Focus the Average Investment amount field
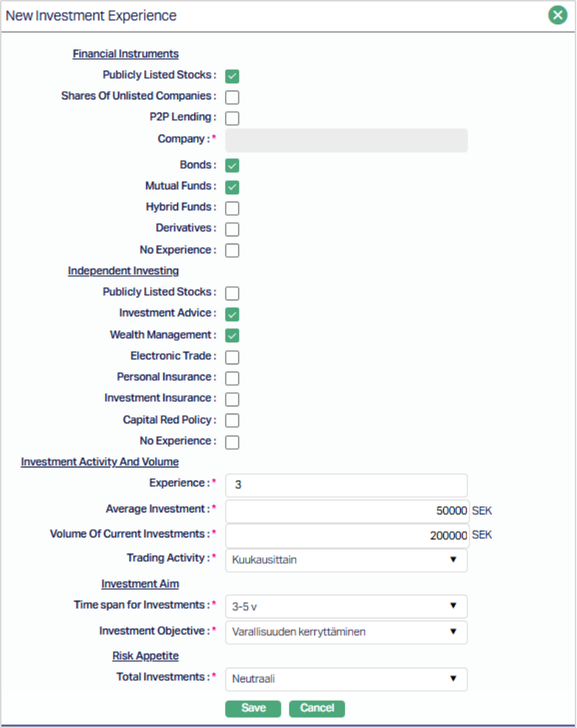This screenshot has width=577, height=728. [346, 512]
